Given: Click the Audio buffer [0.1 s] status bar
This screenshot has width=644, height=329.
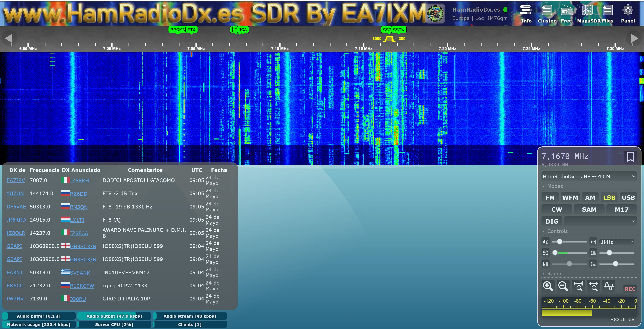Looking at the screenshot, I should point(38,316).
